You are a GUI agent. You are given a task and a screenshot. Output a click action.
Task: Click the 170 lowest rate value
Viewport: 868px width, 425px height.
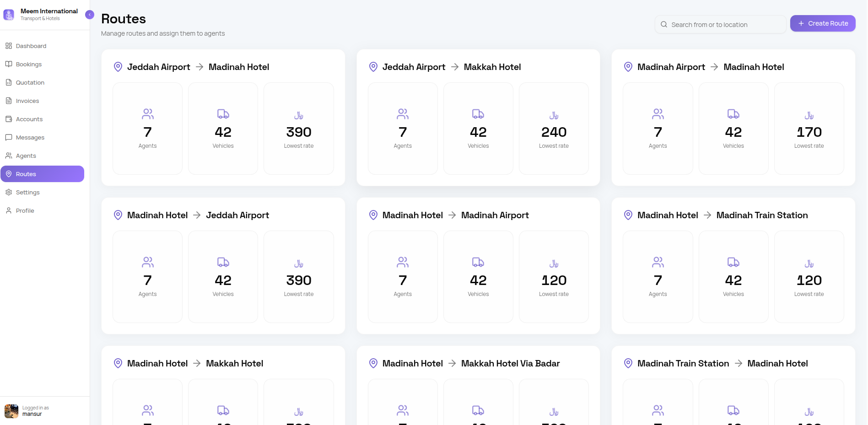(809, 132)
